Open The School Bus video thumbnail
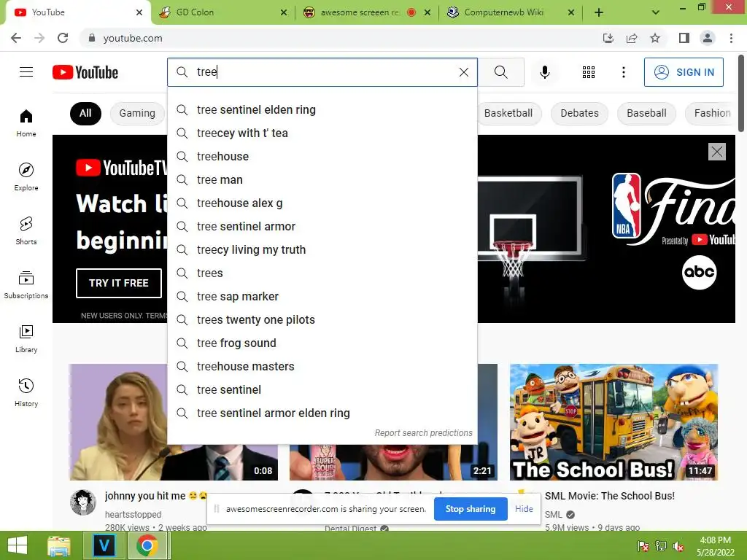 (x=614, y=422)
